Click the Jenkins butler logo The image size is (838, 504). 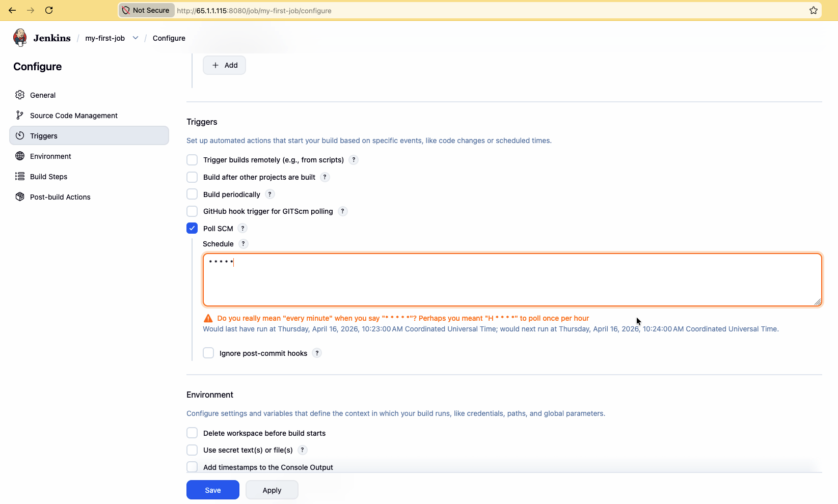tap(20, 38)
